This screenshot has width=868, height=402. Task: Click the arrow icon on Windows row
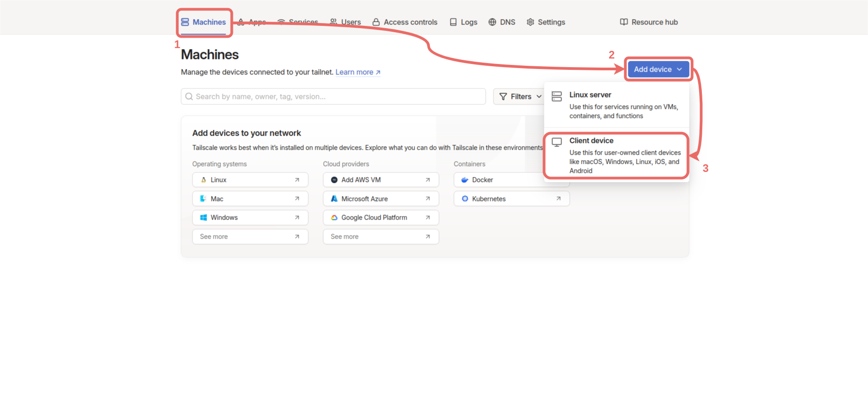(x=297, y=218)
